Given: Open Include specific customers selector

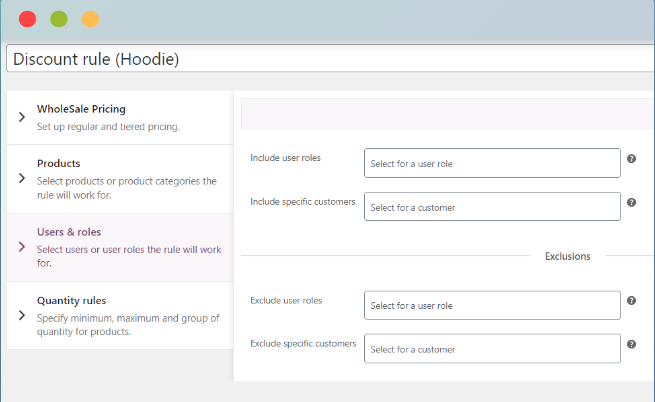Looking at the screenshot, I should click(492, 206).
